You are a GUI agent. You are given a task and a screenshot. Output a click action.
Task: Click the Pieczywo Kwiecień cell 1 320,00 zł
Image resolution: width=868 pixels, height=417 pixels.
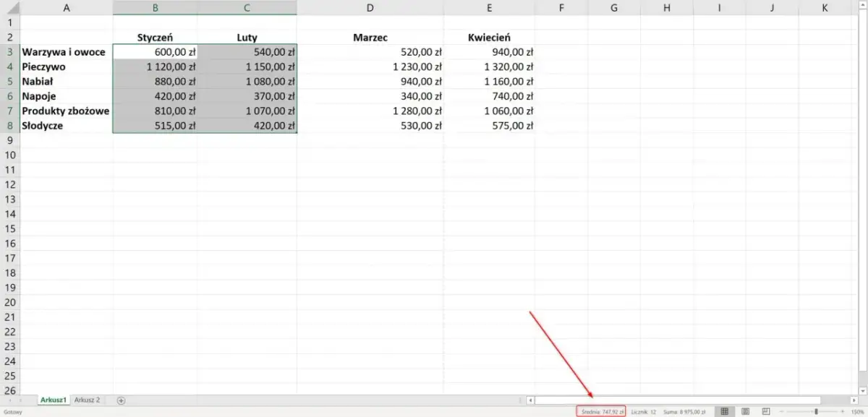(490, 66)
